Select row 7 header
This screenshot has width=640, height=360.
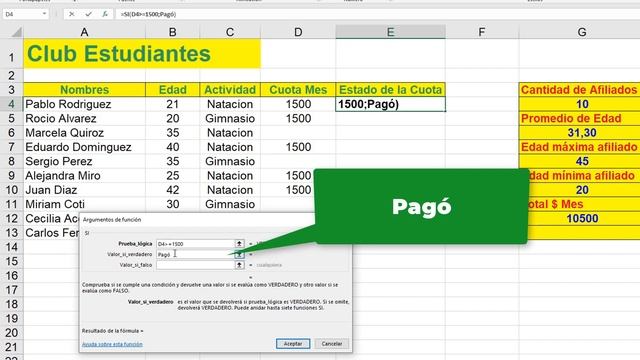tap(11, 147)
